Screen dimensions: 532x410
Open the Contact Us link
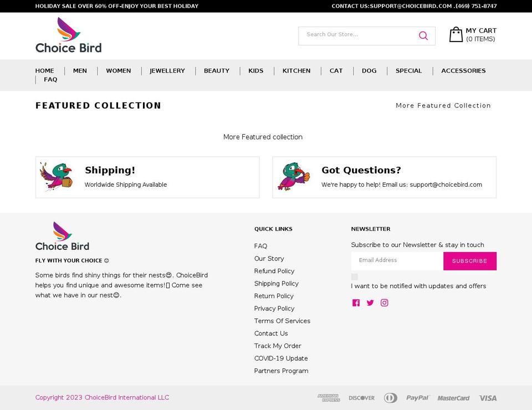tap(271, 334)
